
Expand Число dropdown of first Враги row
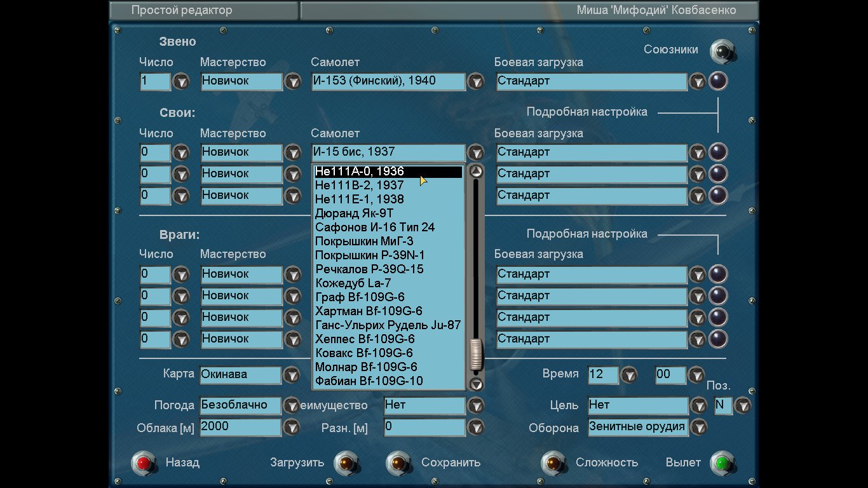point(182,274)
